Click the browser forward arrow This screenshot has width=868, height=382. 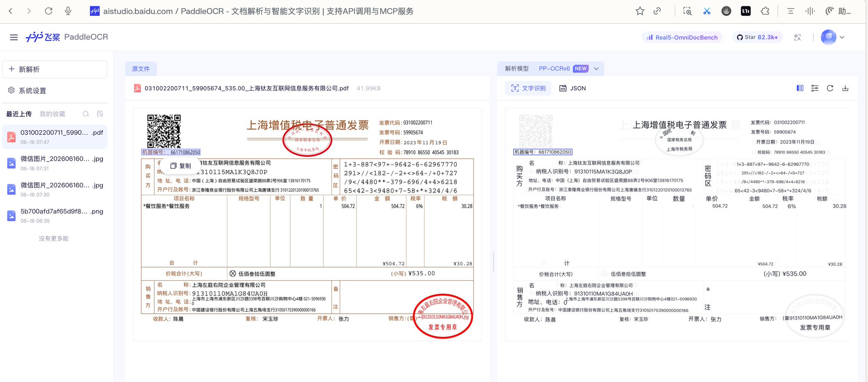tap(29, 11)
